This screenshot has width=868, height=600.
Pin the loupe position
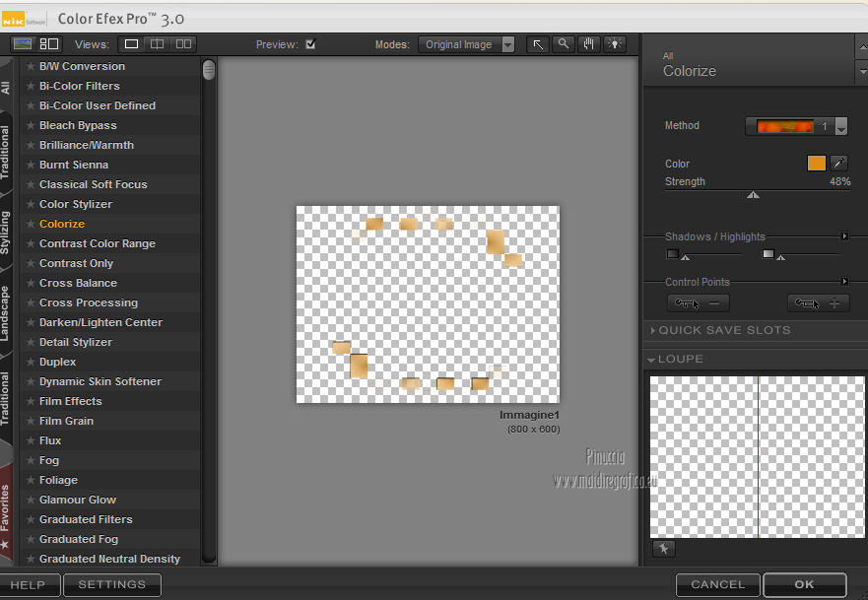pos(663,549)
